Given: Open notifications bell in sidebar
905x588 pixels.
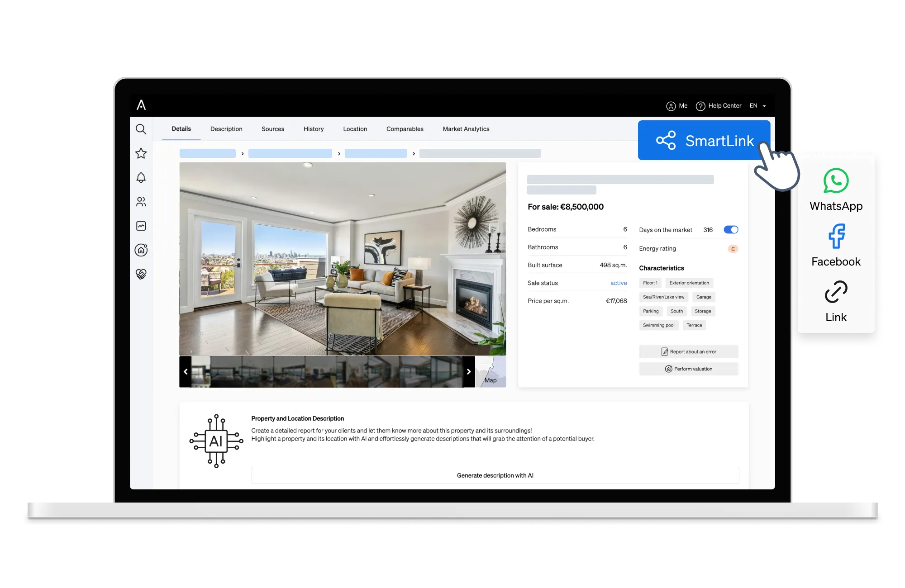Looking at the screenshot, I should coord(141,177).
